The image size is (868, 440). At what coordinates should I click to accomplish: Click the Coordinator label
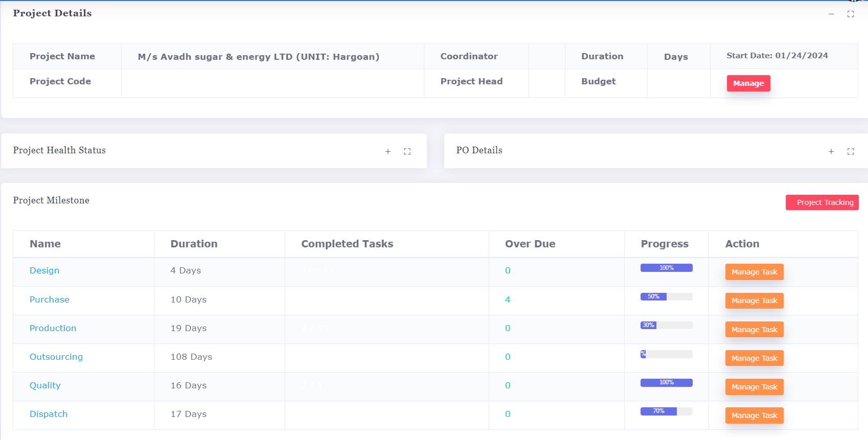pyautogui.click(x=469, y=56)
